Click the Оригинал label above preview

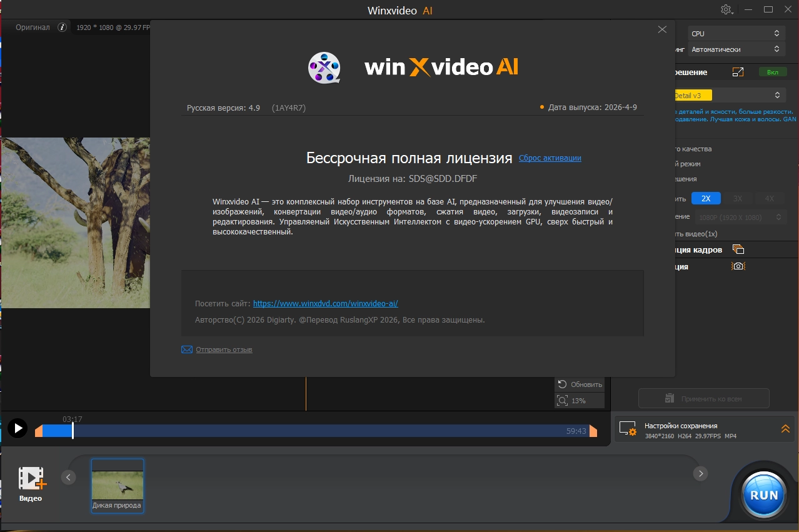[33, 28]
